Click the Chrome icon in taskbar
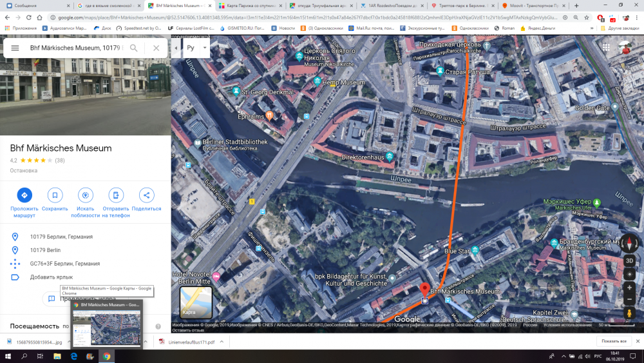Screen dimensions: 644x363 [107, 356]
